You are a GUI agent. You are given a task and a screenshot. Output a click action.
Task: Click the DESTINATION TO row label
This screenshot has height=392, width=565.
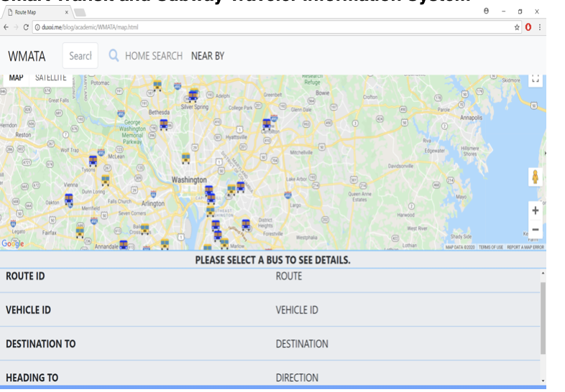[41, 344]
